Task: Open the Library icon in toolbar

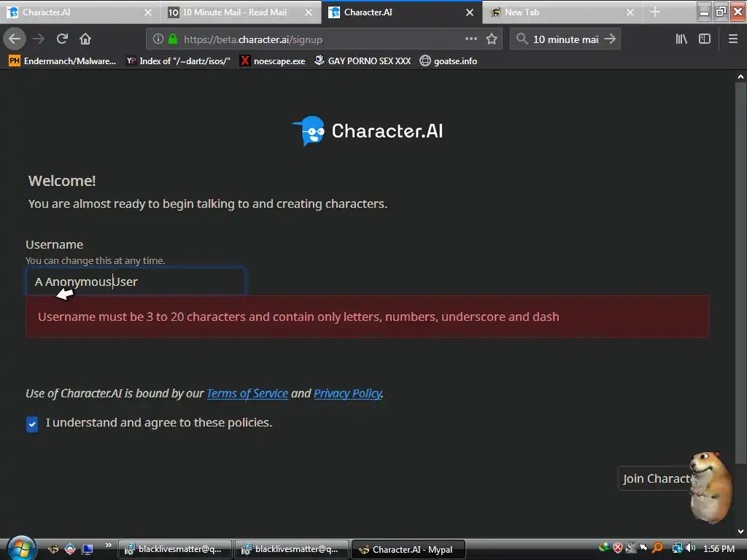Action: click(681, 39)
